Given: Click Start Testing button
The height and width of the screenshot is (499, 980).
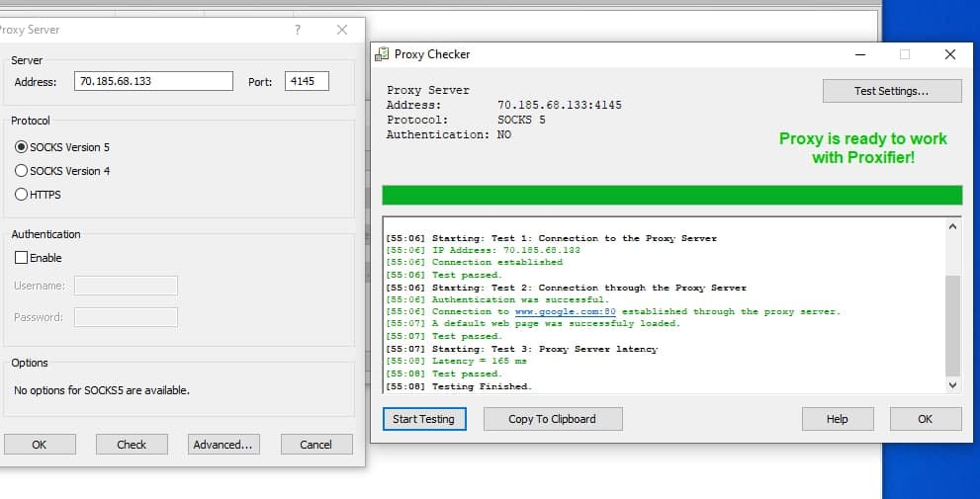Looking at the screenshot, I should pos(423,419).
